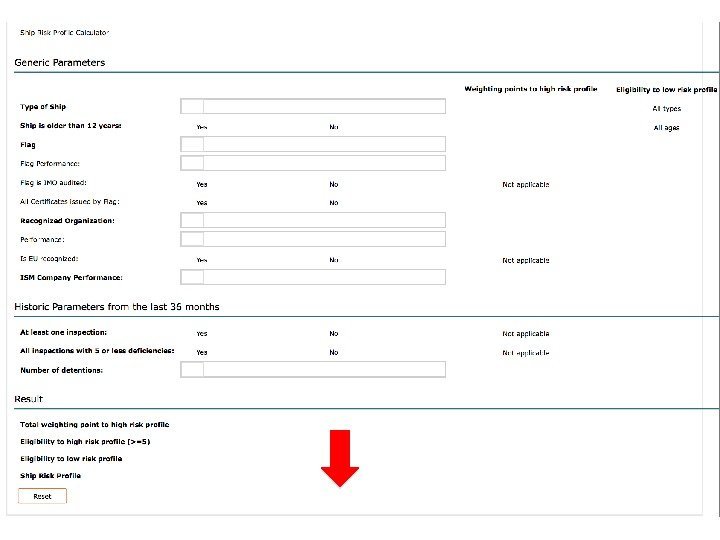Image resolution: width=720 pixels, height=540 pixels.
Task: Click the Reset button
Action: pos(42,496)
